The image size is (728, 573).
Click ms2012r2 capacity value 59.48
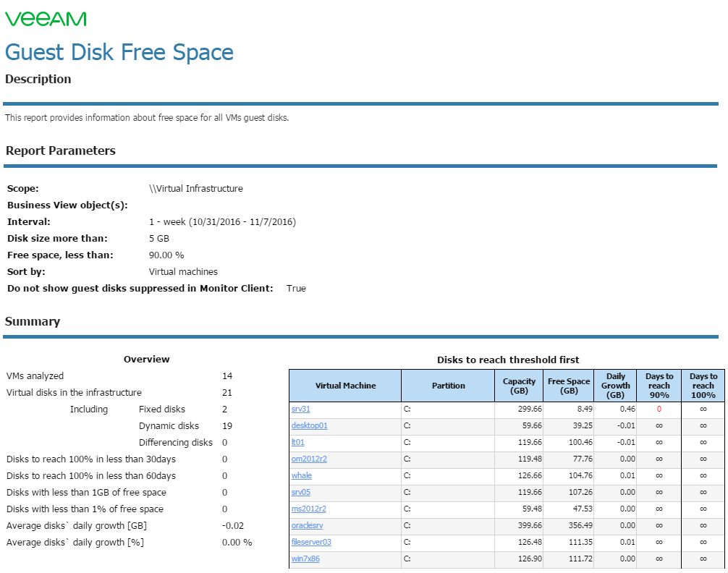(532, 509)
